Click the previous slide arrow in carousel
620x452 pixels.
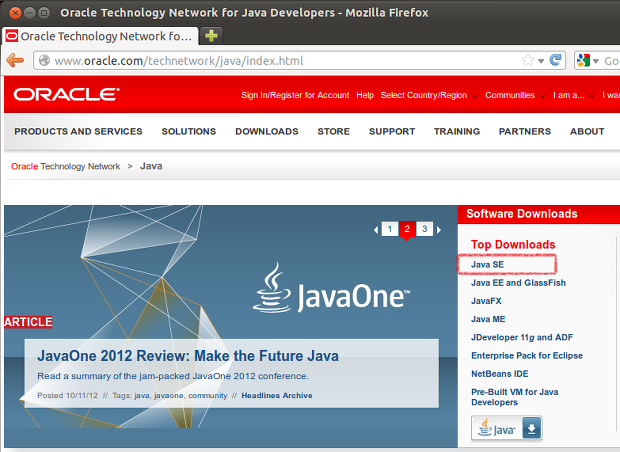[376, 230]
